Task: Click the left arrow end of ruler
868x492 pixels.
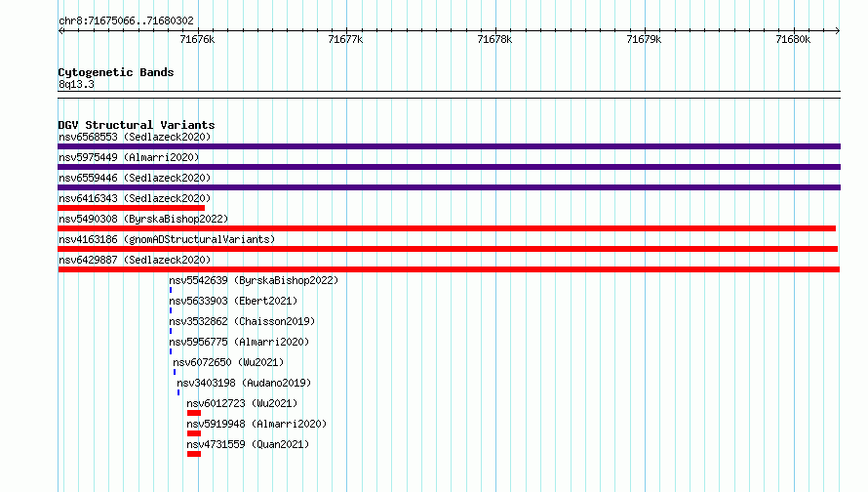Action: click(60, 30)
